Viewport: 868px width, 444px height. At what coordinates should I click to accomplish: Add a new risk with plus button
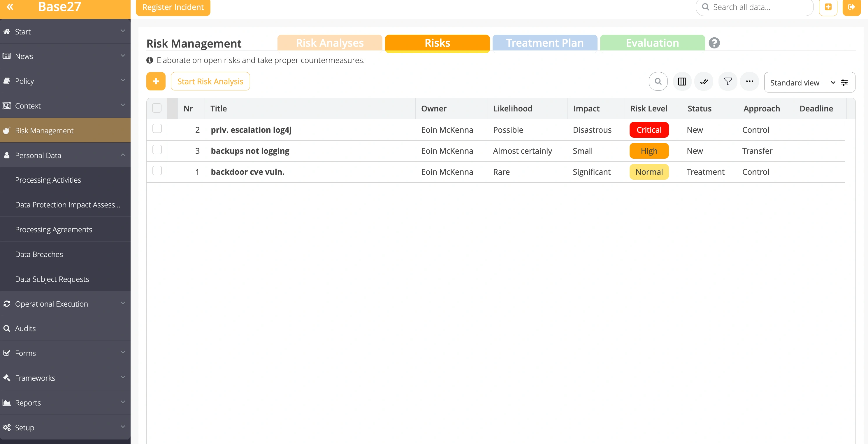[156, 81]
